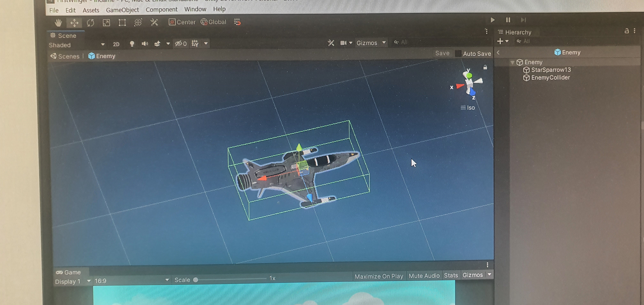Select the Rect transform tool

point(122,23)
